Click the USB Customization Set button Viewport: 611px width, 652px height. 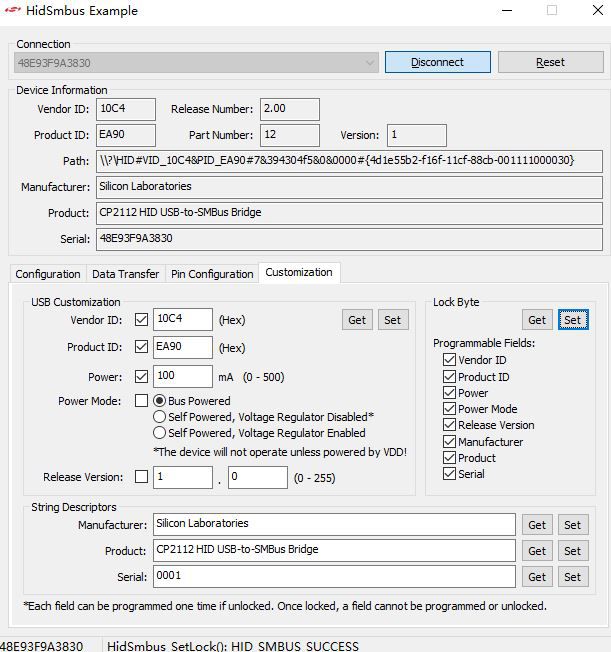pyautogui.click(x=393, y=320)
